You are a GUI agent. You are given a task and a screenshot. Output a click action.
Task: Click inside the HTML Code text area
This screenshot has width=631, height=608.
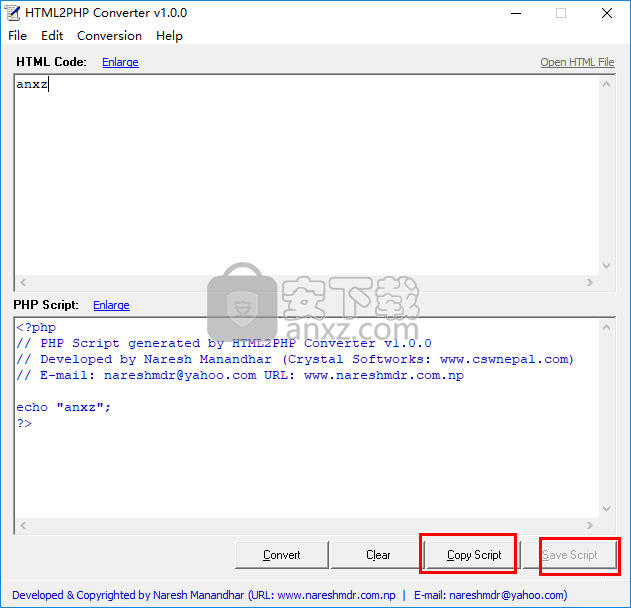pos(307,175)
